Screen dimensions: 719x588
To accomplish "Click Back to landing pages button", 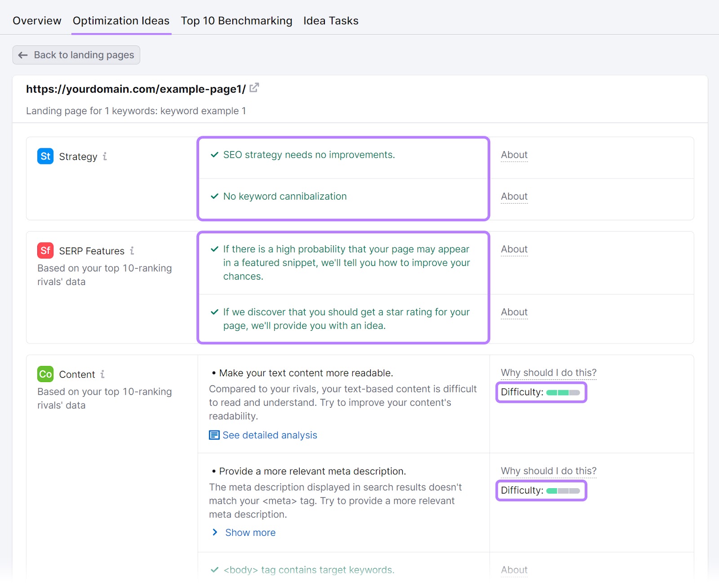I will click(x=76, y=55).
